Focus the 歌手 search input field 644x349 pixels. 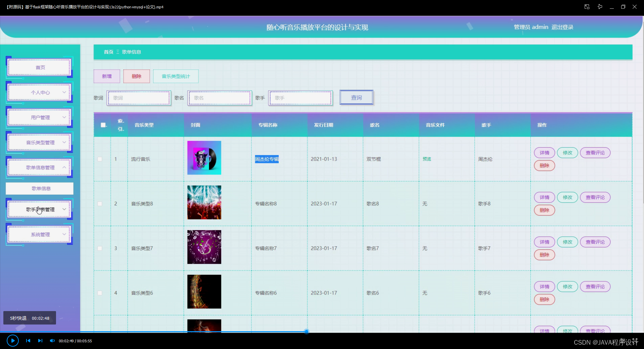pos(301,98)
